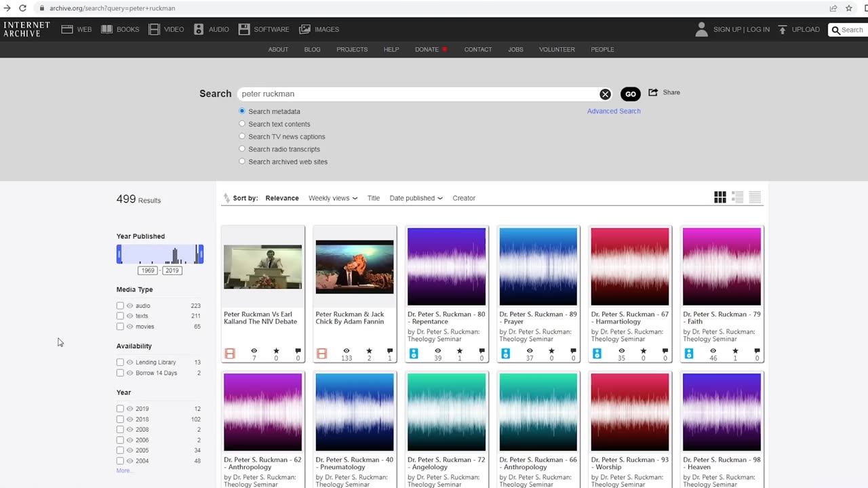Image resolution: width=868 pixels, height=488 pixels.
Task: Check the 2018 year filter
Action: pos(120,420)
